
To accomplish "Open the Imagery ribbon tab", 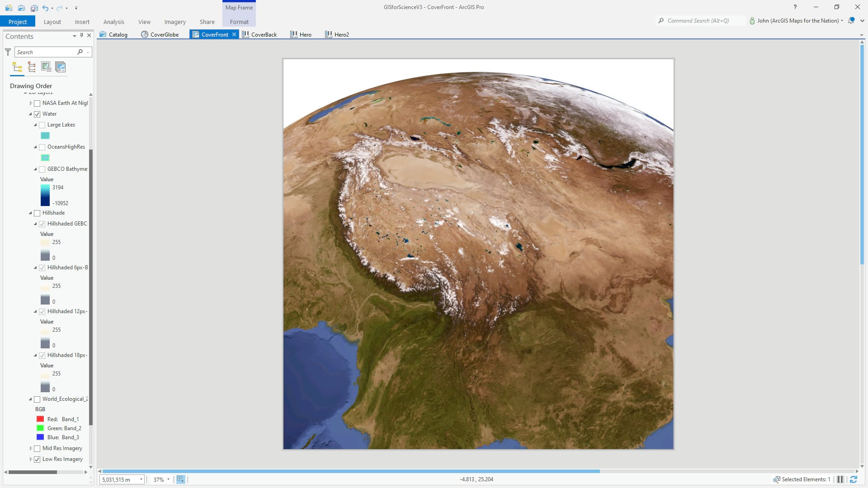I will point(175,22).
